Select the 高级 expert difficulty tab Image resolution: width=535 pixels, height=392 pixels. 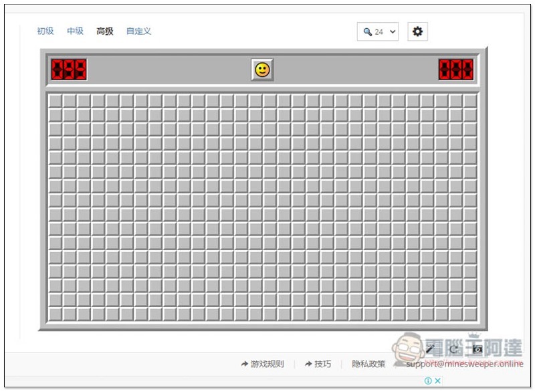[105, 31]
